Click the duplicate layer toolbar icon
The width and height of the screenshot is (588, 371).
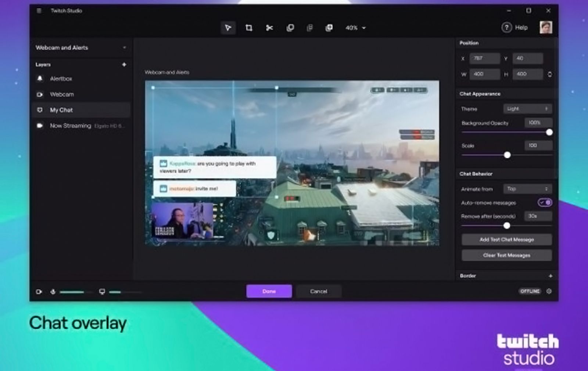click(x=290, y=28)
